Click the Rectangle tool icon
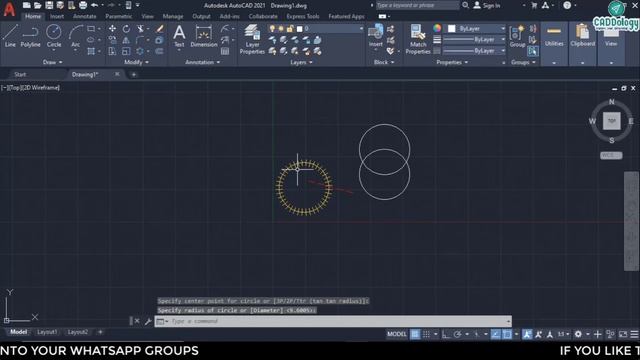The image size is (640, 360). [91, 29]
